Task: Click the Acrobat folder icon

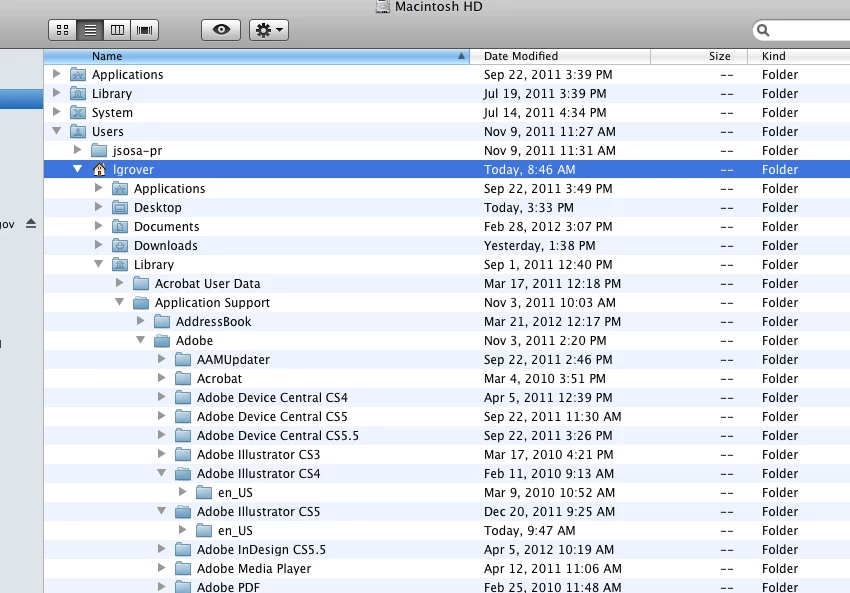Action: [183, 378]
